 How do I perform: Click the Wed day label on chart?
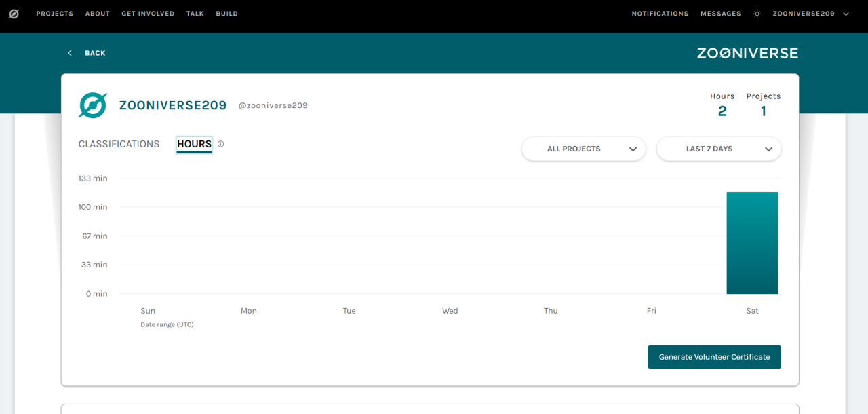click(450, 310)
